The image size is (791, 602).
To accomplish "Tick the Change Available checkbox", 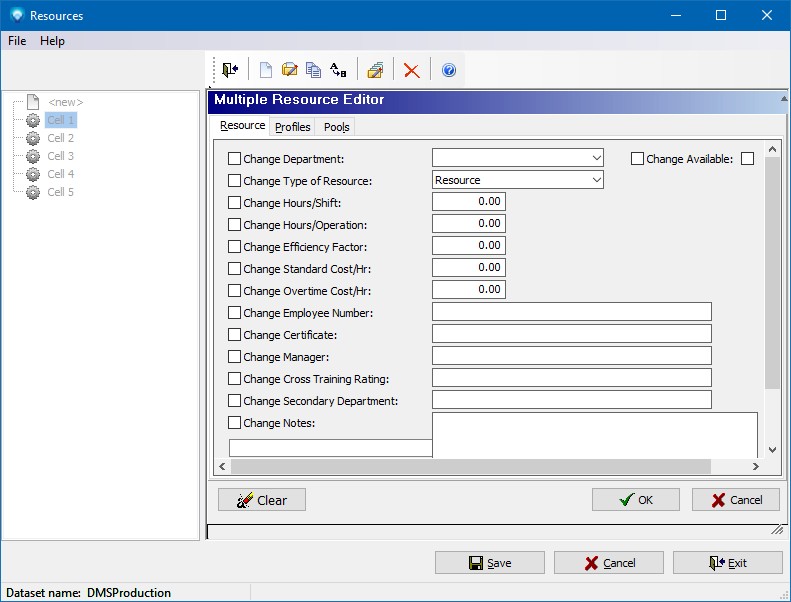I will click(638, 159).
